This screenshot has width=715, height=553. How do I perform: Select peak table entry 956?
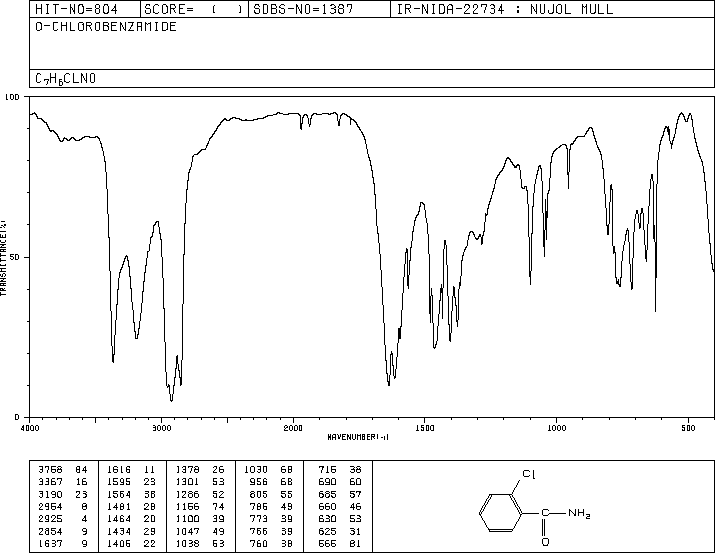point(271,482)
